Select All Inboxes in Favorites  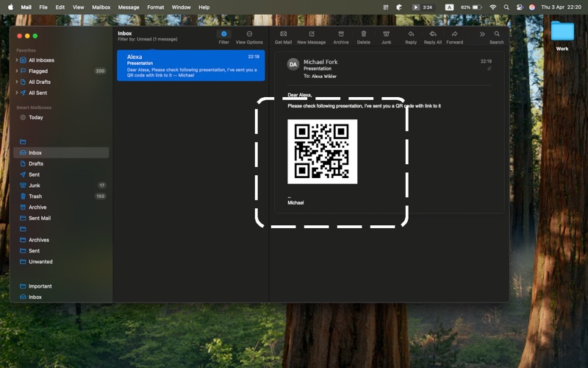tap(41, 60)
